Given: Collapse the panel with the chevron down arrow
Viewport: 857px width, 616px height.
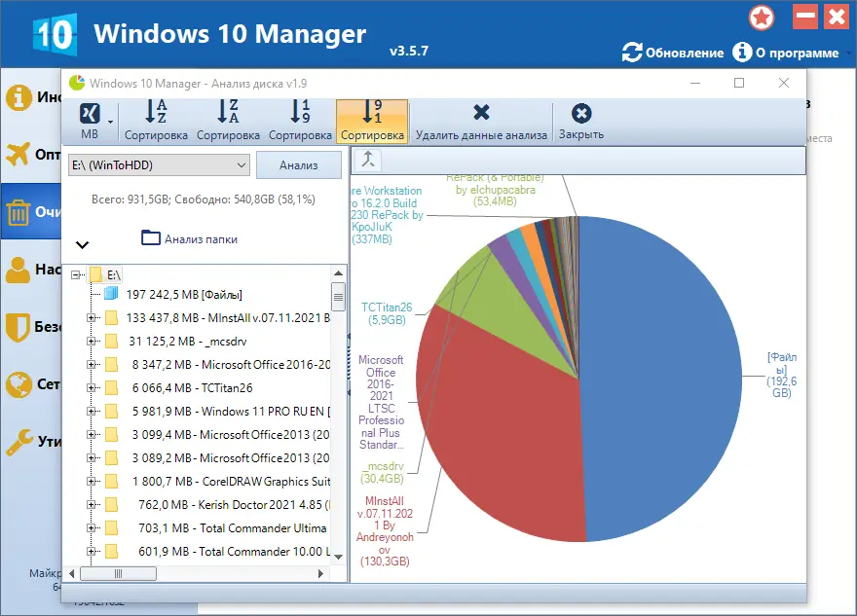Looking at the screenshot, I should [x=82, y=244].
